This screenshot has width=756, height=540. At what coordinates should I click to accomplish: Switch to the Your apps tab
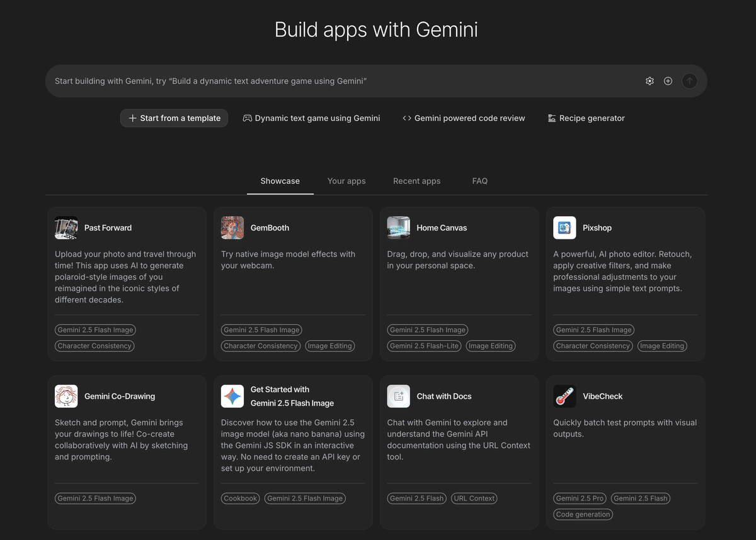346,181
